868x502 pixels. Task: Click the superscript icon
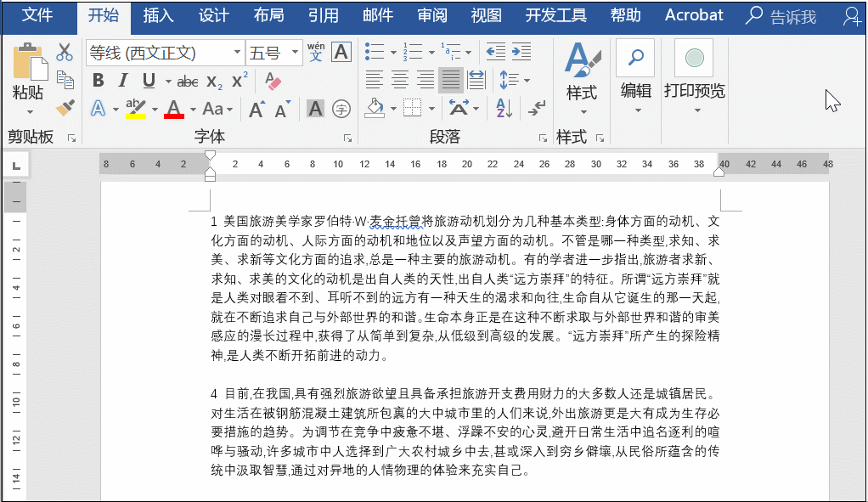(239, 79)
